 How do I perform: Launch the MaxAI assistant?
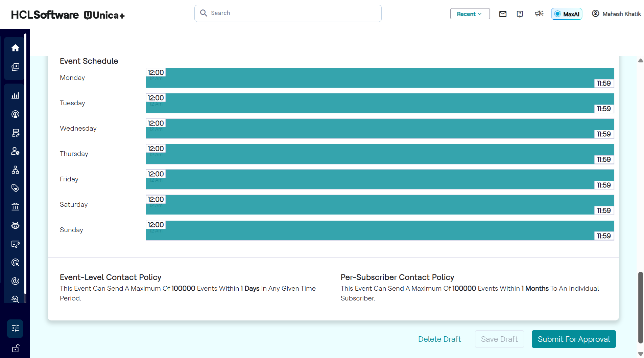pos(567,14)
